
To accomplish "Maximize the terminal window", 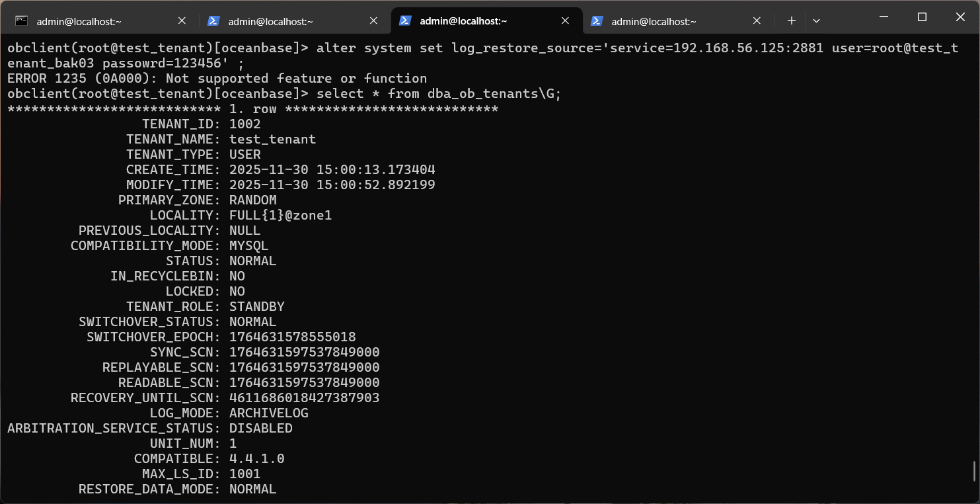I will pyautogui.click(x=923, y=17).
